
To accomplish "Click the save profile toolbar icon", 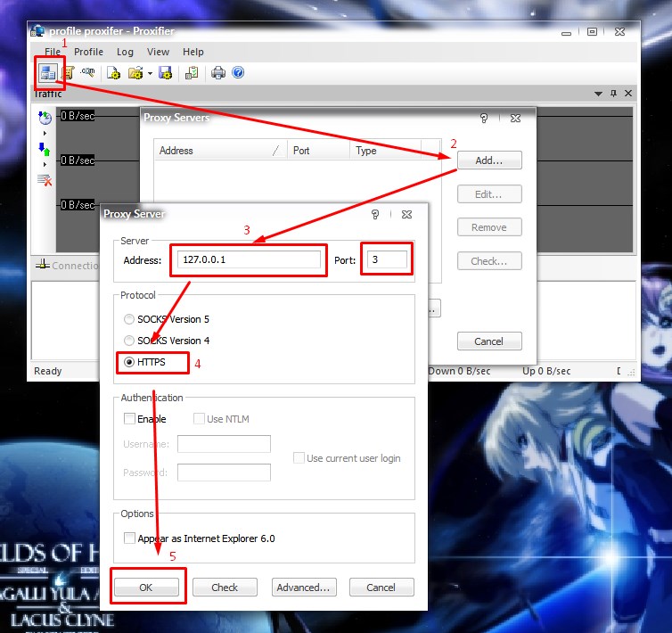I will pyautogui.click(x=165, y=73).
